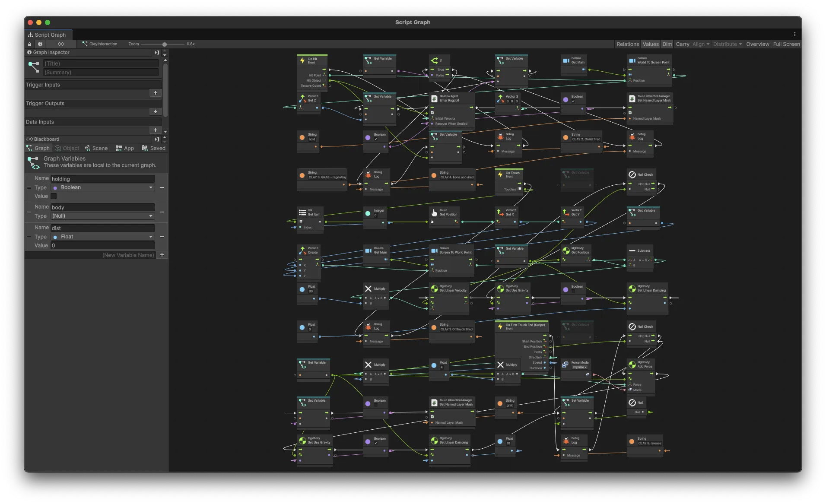Click the (New Variable Name) field

pos(90,255)
